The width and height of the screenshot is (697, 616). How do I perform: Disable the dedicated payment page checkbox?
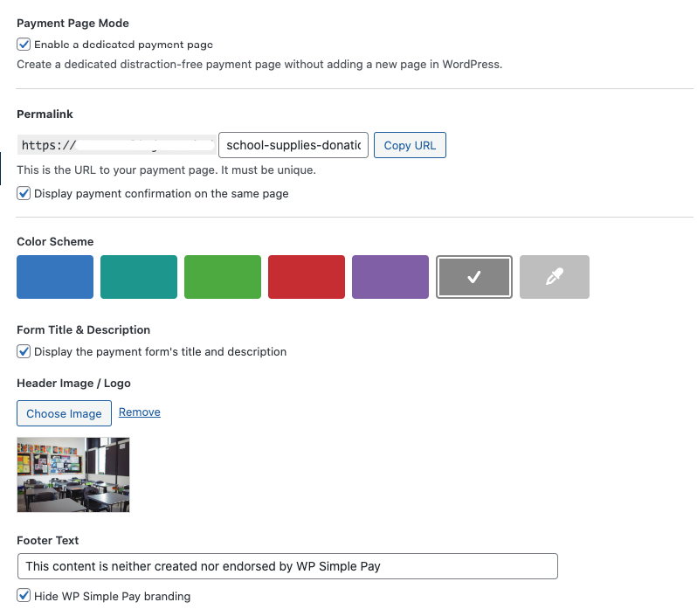[24, 44]
